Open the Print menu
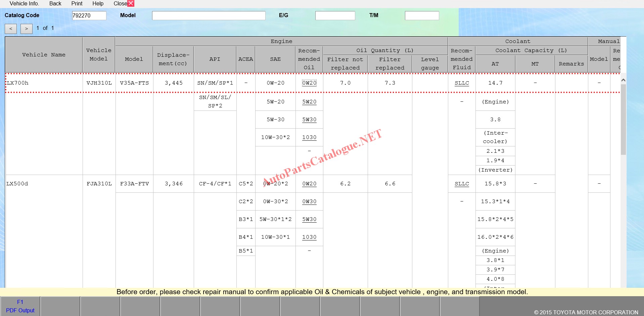Viewport: 644px width, 316px height. 77,4
